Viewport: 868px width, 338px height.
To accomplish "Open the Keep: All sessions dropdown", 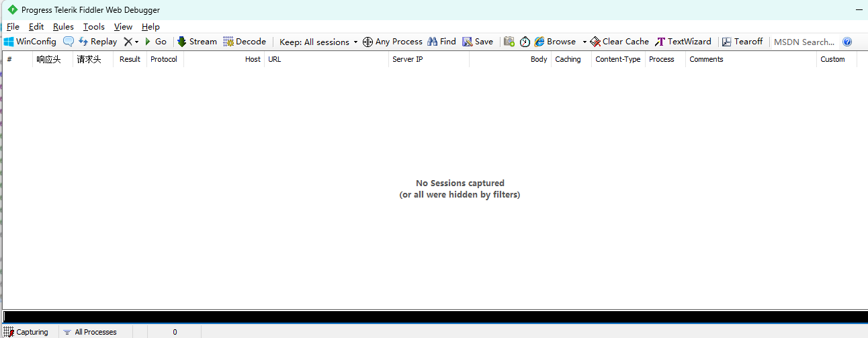I will pyautogui.click(x=318, y=42).
